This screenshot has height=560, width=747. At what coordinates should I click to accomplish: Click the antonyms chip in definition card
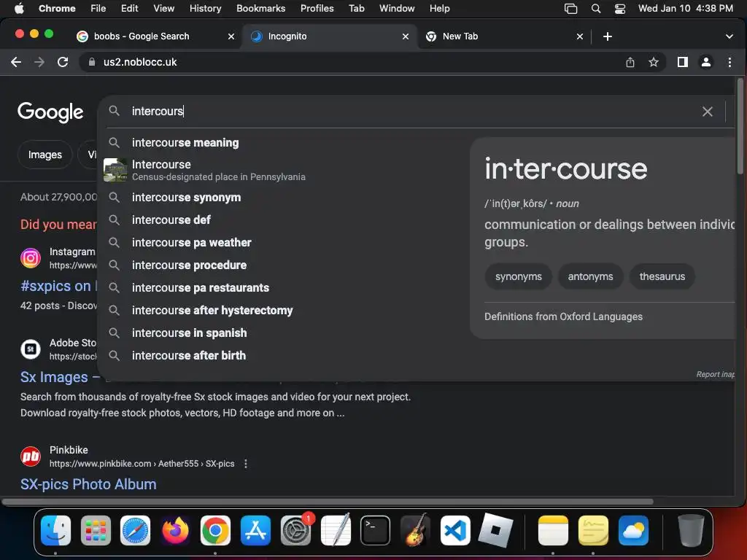[x=590, y=276]
